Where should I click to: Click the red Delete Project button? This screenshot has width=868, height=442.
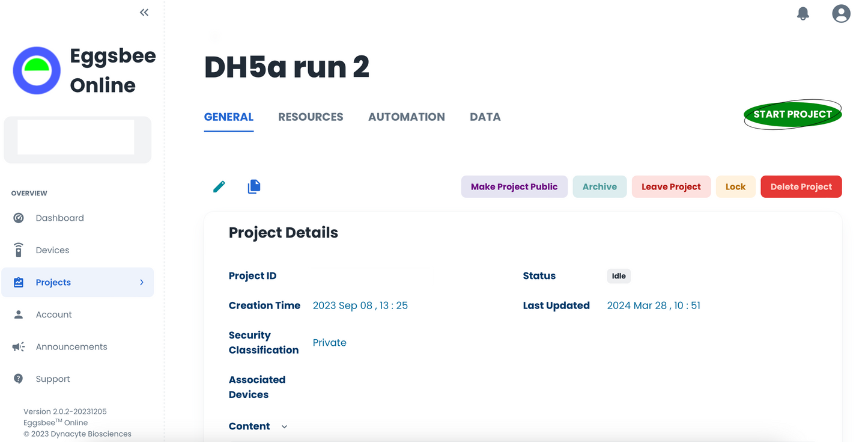pyautogui.click(x=801, y=187)
